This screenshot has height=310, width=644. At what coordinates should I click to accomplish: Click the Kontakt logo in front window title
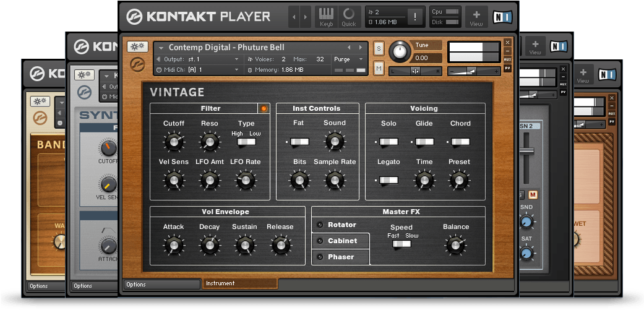134,17
